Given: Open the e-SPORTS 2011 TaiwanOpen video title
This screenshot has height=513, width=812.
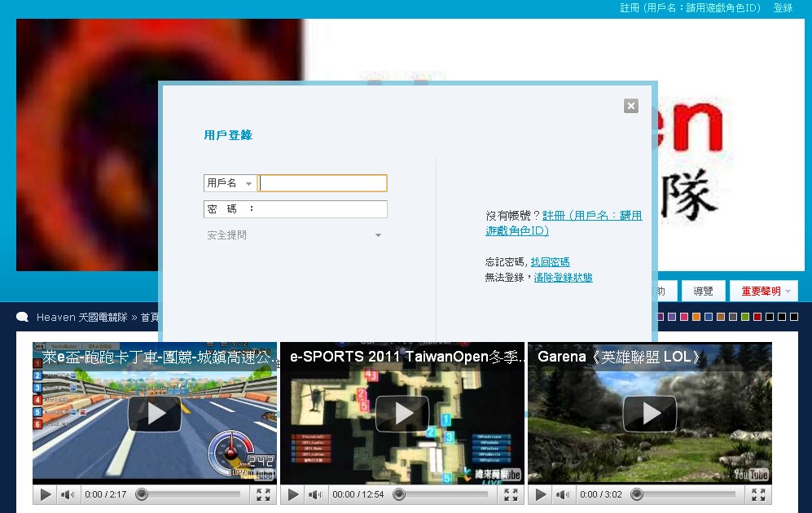Looking at the screenshot, I should click(x=407, y=357).
